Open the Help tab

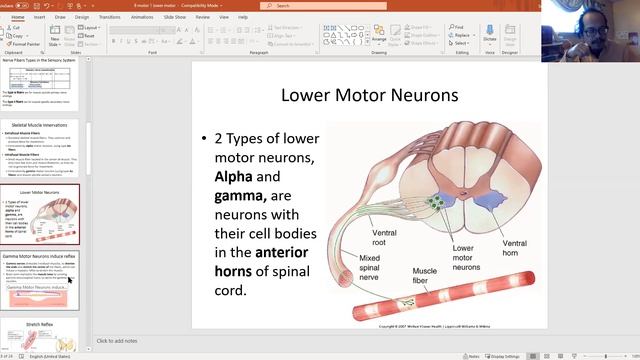243,17
